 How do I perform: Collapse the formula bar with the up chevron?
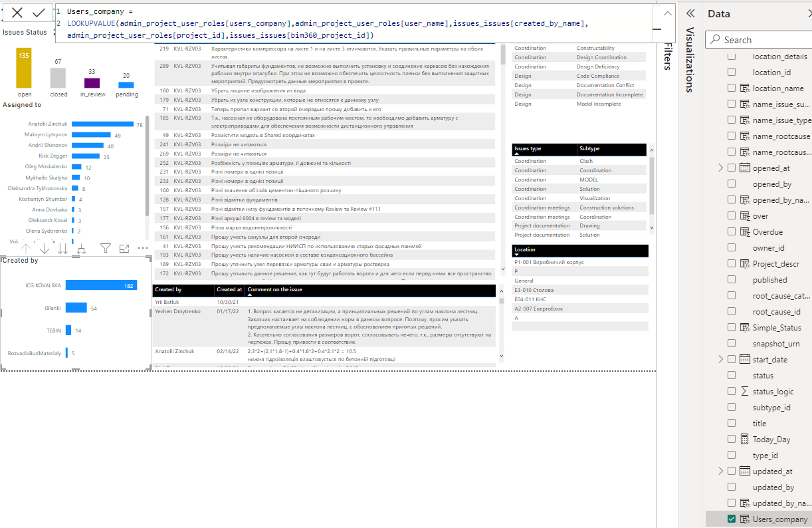tap(668, 13)
